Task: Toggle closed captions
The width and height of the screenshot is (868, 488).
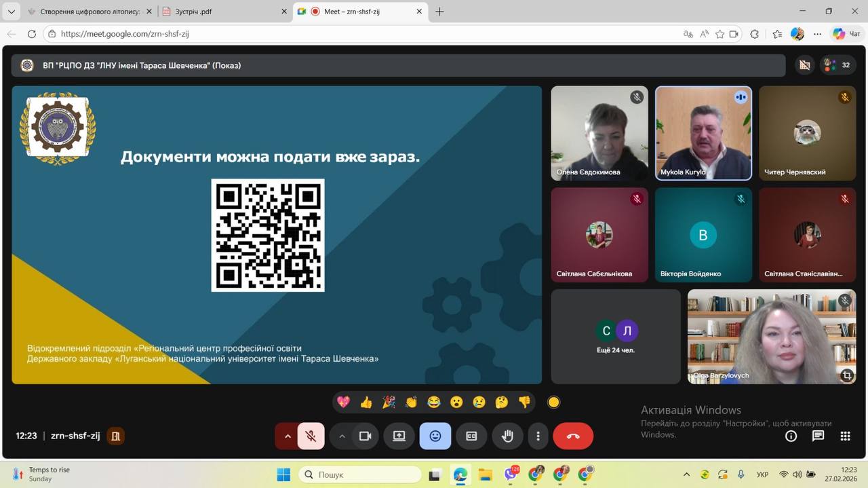Action: click(471, 436)
